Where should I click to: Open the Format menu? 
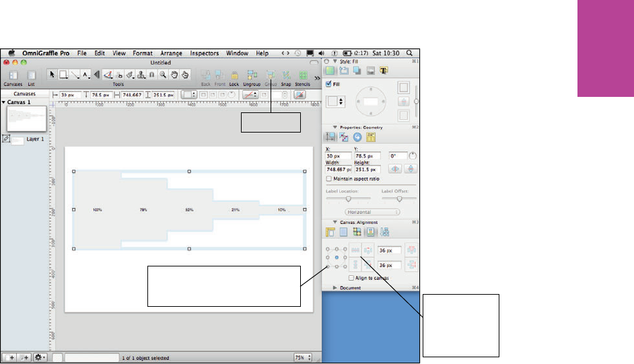coord(142,53)
